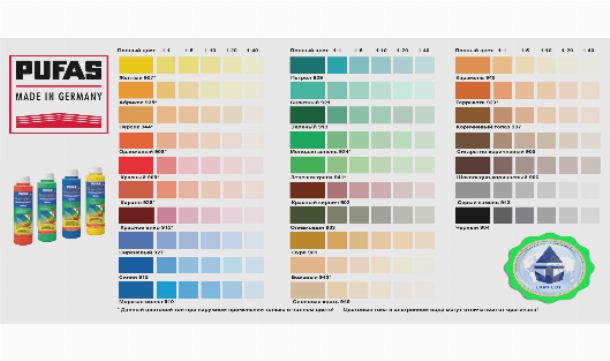This screenshot has width=610, height=361.
Task: Click the MADE IN GERMANY text
Action: coord(59,96)
